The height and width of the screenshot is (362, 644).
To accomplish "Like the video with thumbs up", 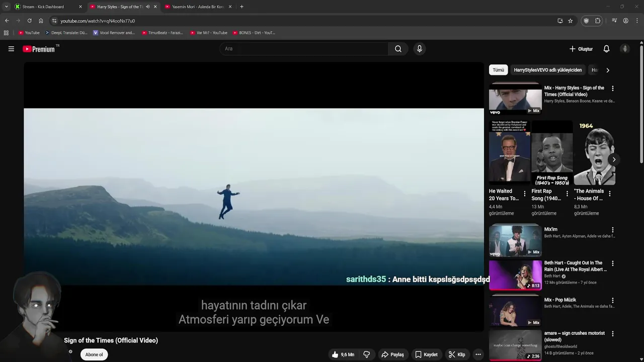I will click(343, 354).
